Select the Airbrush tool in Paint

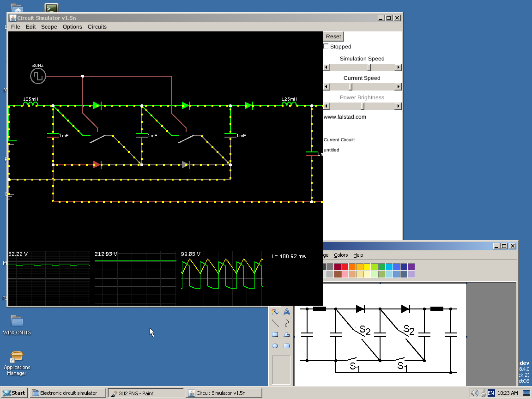pyautogui.click(x=275, y=311)
